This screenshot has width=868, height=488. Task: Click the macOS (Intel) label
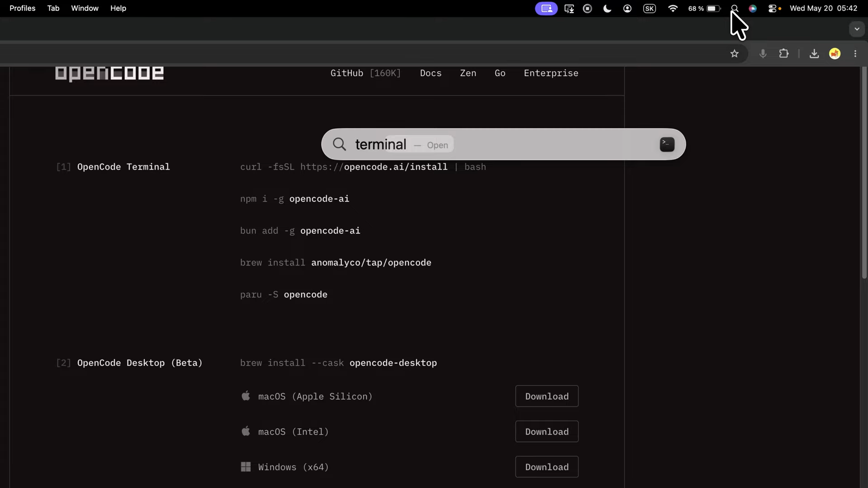pos(293,432)
